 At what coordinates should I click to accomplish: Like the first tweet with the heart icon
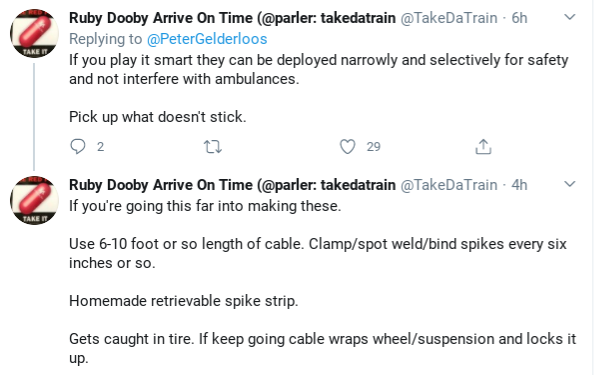pyautogui.click(x=347, y=147)
